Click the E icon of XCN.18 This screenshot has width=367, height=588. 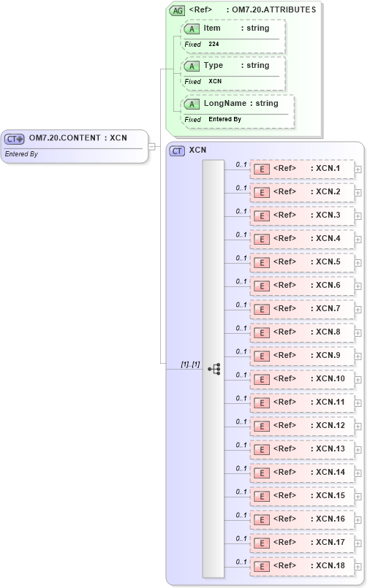click(x=262, y=567)
